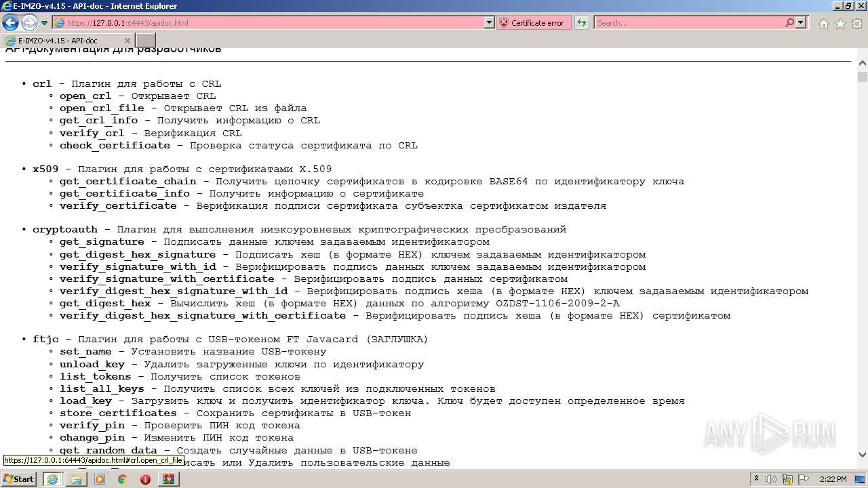Open the crl plugin link
The image size is (868, 488).
coord(42,84)
